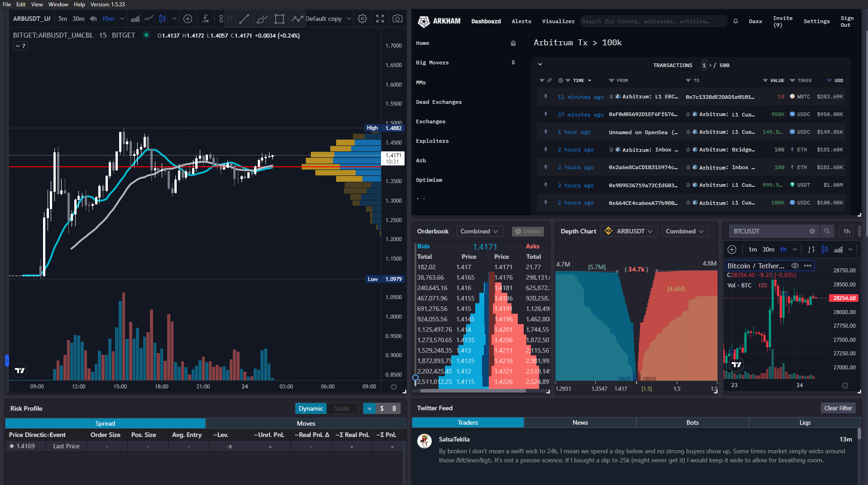868x485 pixels.
Task: Toggle Orders display in Orderbook
Action: click(528, 232)
